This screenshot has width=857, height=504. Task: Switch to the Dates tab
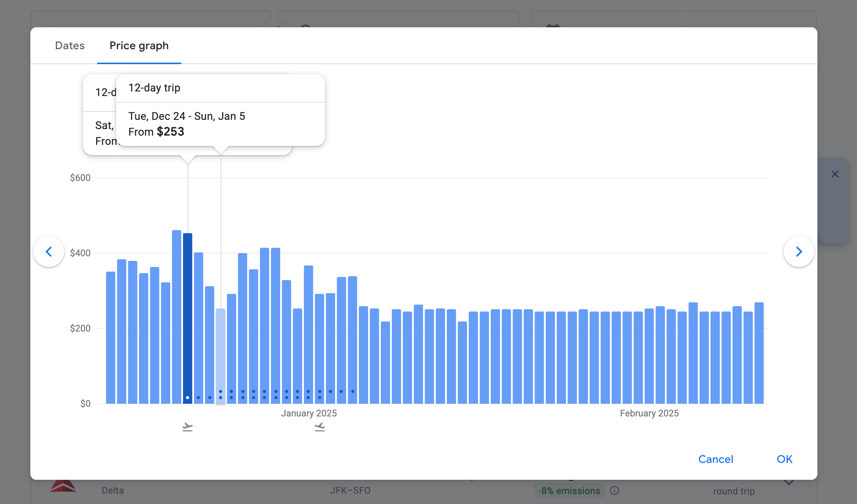pos(70,45)
